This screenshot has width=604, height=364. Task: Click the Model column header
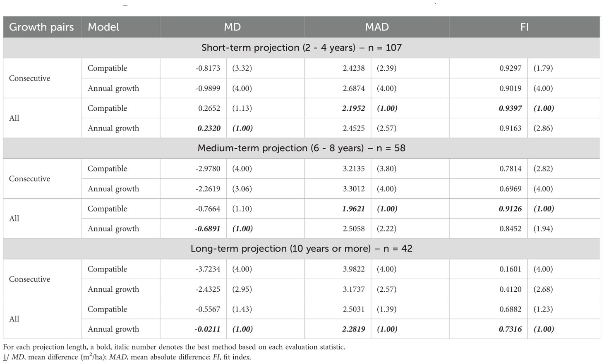click(x=103, y=27)
